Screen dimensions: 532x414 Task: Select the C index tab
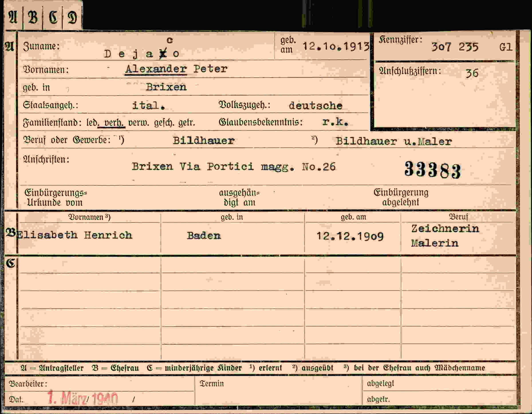point(53,18)
